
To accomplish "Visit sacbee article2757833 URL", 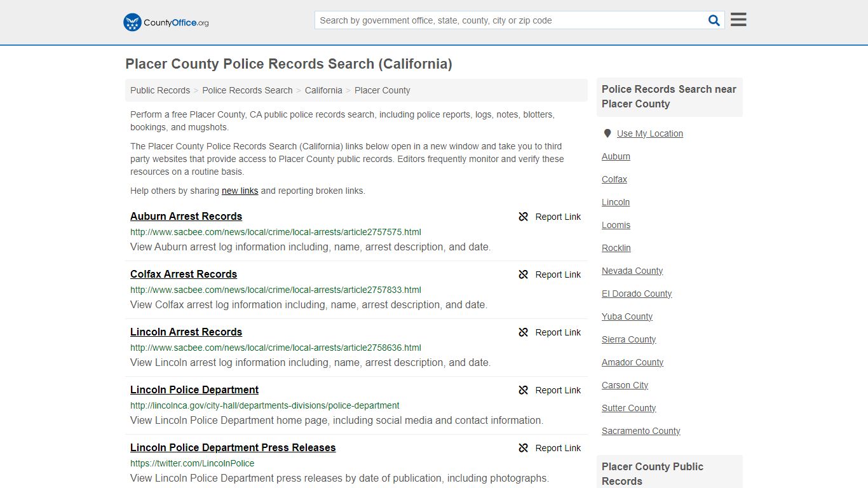I will [276, 290].
